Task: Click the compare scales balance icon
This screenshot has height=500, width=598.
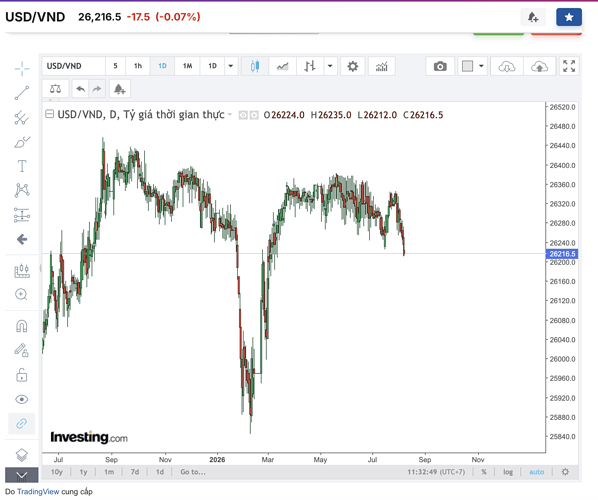Action: coord(55,89)
